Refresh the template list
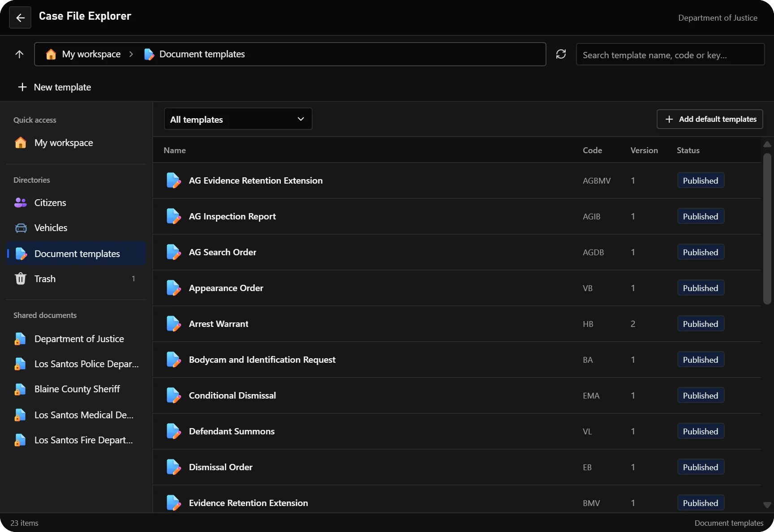Screen dimensions: 774x532 561,54
